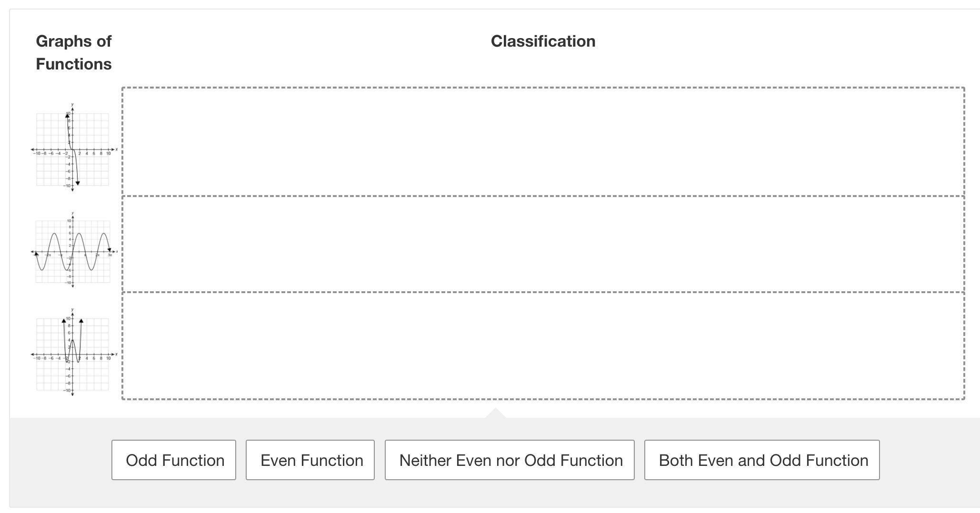This screenshot has width=980, height=513.
Task: Click the triangular pointer above the answer tray
Action: [x=495, y=413]
